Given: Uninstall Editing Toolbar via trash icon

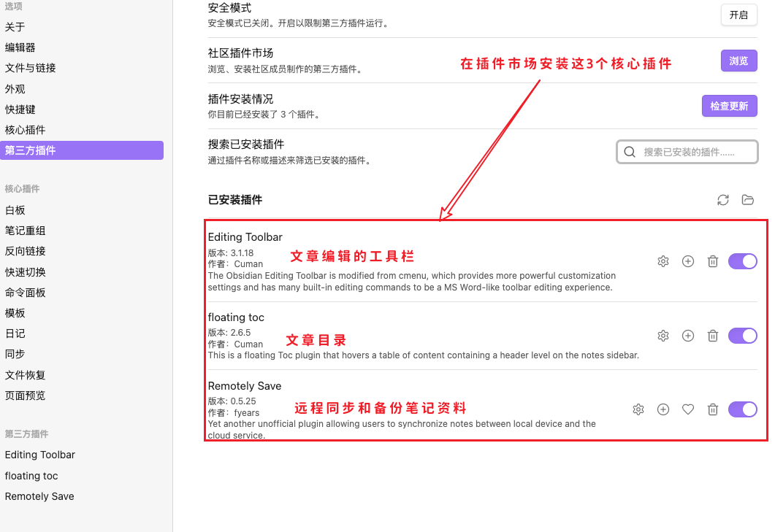Looking at the screenshot, I should [712, 261].
